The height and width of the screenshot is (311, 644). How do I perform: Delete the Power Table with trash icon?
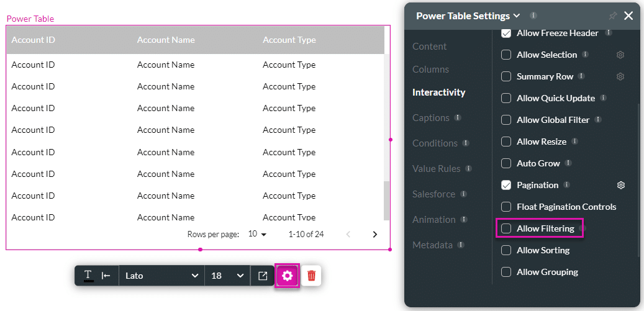pos(311,276)
